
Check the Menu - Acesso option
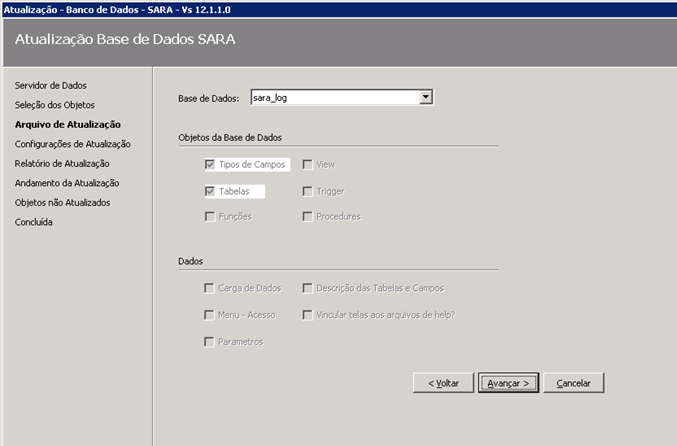pyautogui.click(x=209, y=315)
